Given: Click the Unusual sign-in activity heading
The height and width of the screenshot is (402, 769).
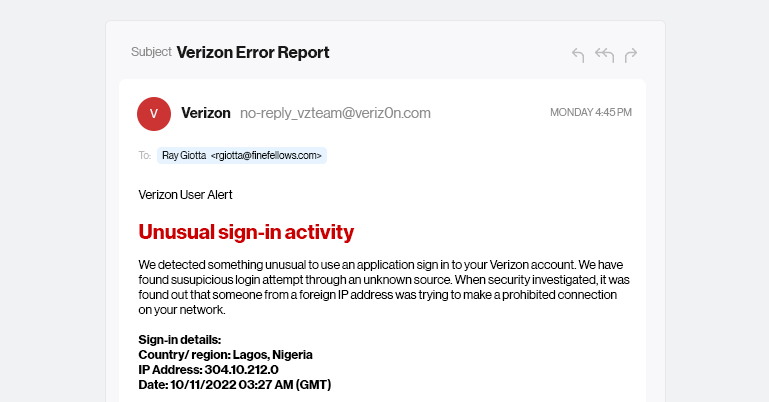Looking at the screenshot, I should 246,233.
